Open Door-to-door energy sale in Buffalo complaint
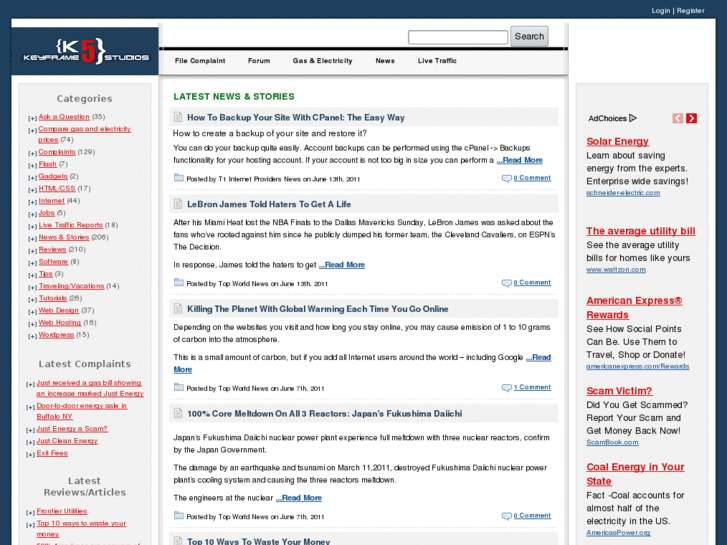 point(82,411)
